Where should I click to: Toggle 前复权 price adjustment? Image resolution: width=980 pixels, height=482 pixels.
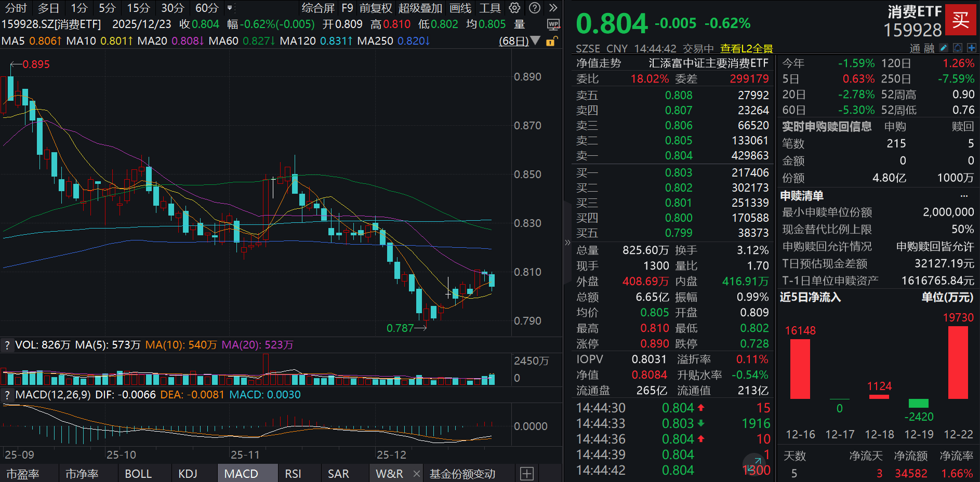click(x=376, y=8)
